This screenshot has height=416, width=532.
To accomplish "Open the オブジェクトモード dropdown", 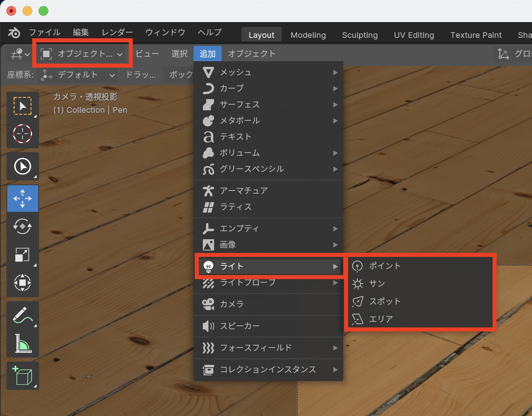I will pos(82,53).
